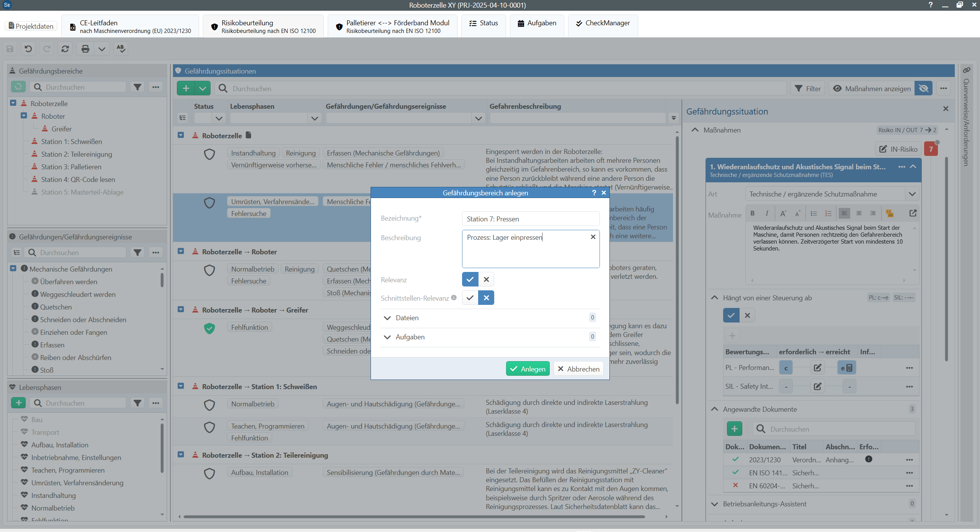Click the green add icon in Lebensphasen panel

pos(18,403)
